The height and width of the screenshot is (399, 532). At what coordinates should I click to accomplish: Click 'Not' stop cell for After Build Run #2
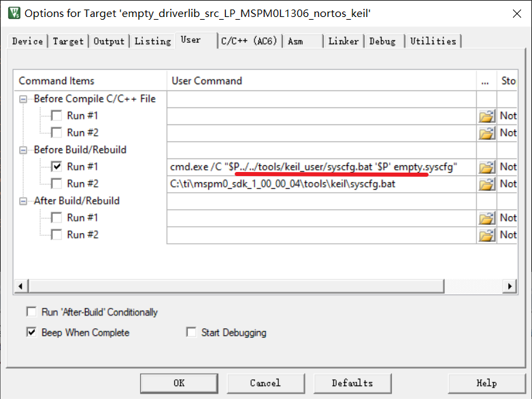508,235
